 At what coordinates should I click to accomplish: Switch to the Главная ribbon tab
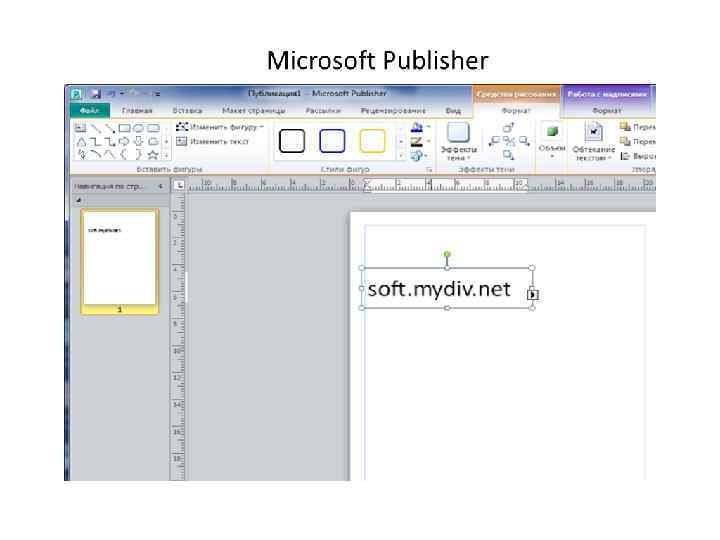(x=137, y=111)
